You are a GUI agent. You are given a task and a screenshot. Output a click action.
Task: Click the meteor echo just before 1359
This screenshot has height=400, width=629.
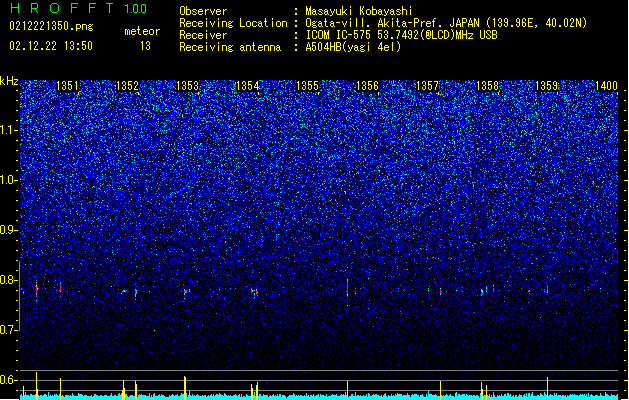(x=547, y=289)
